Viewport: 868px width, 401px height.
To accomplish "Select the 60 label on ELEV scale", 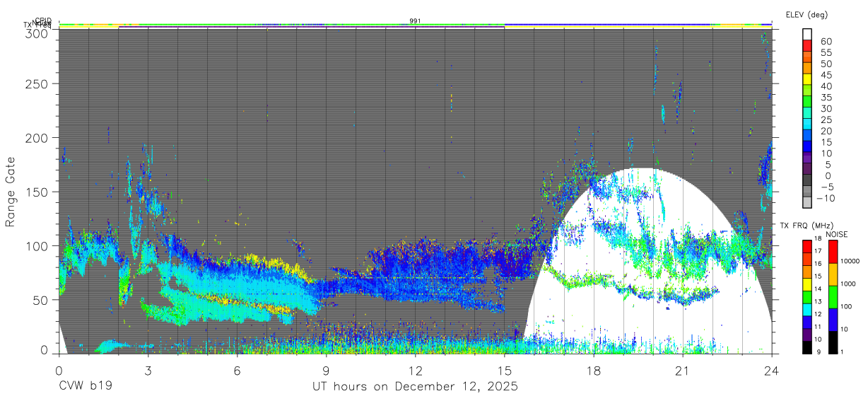I will 825,41.
